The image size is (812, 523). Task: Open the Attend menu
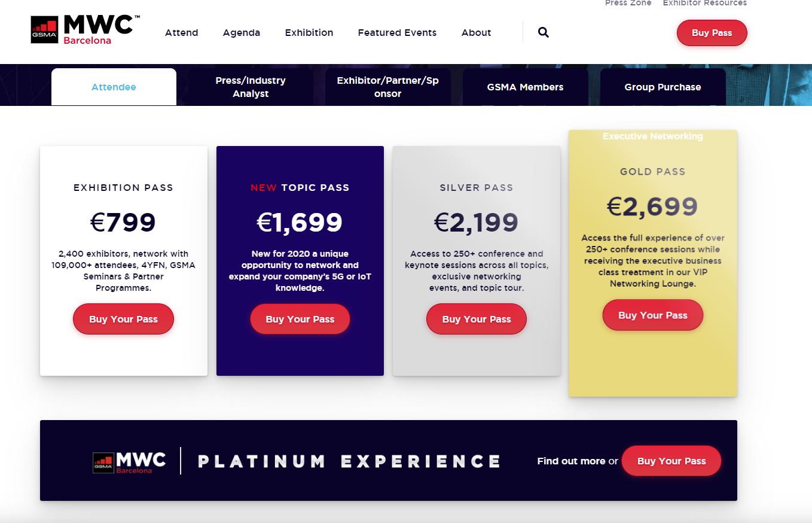(x=181, y=32)
